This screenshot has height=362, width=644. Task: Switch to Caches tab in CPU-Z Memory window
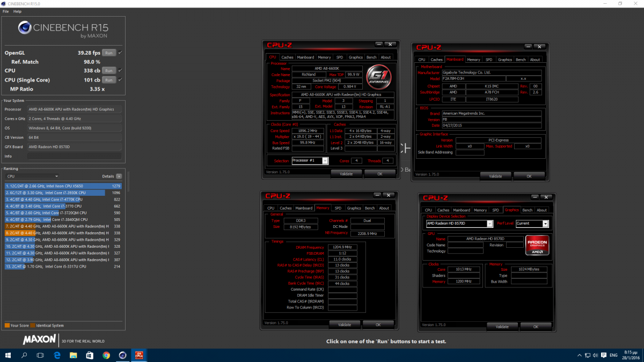tap(286, 208)
